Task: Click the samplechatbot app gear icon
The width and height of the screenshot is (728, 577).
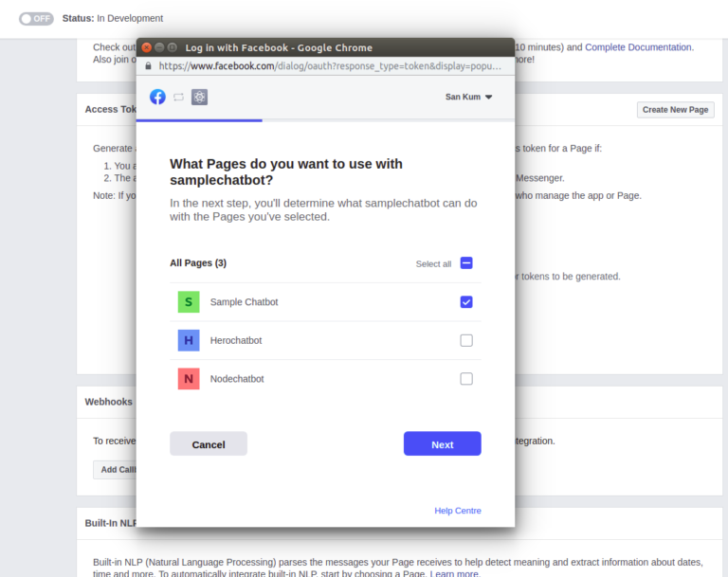Action: [x=200, y=97]
